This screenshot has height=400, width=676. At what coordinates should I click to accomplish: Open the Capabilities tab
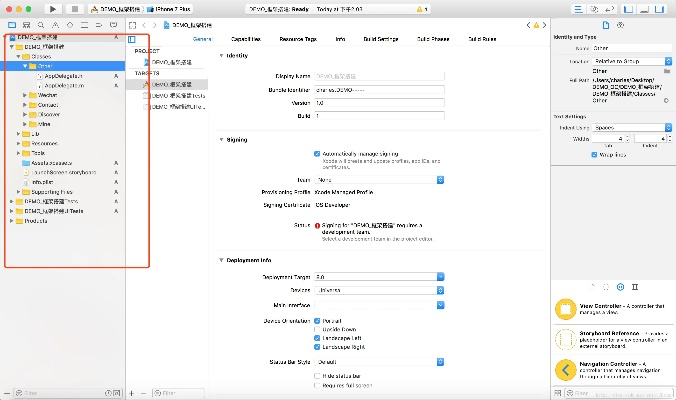(246, 39)
